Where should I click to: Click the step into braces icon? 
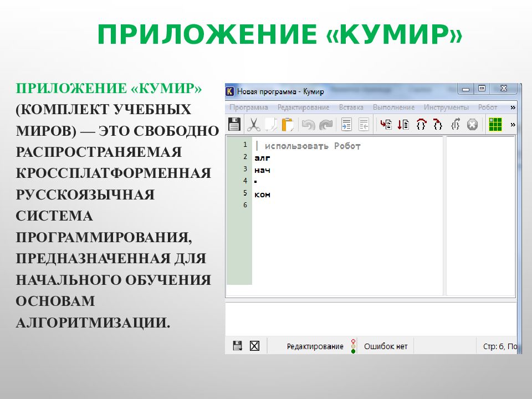[x=438, y=125]
